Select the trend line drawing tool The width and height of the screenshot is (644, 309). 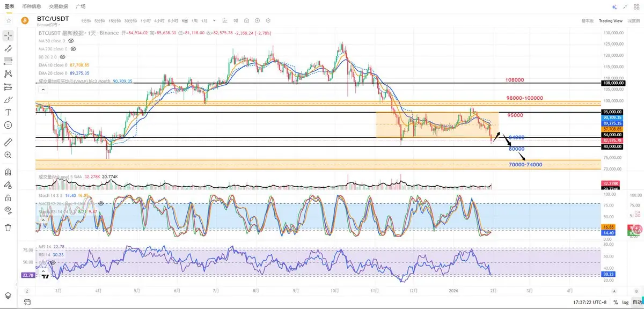point(8,48)
